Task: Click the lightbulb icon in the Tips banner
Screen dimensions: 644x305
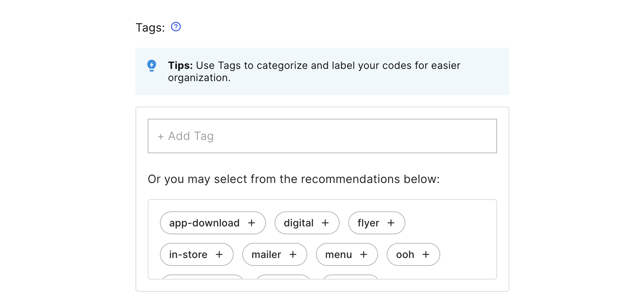Action: pyautogui.click(x=152, y=66)
